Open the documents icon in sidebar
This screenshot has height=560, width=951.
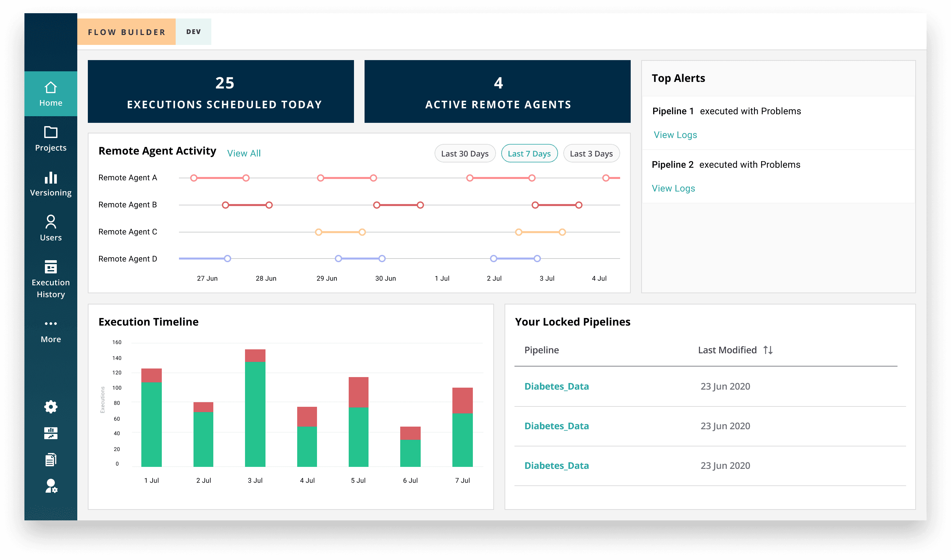51,460
